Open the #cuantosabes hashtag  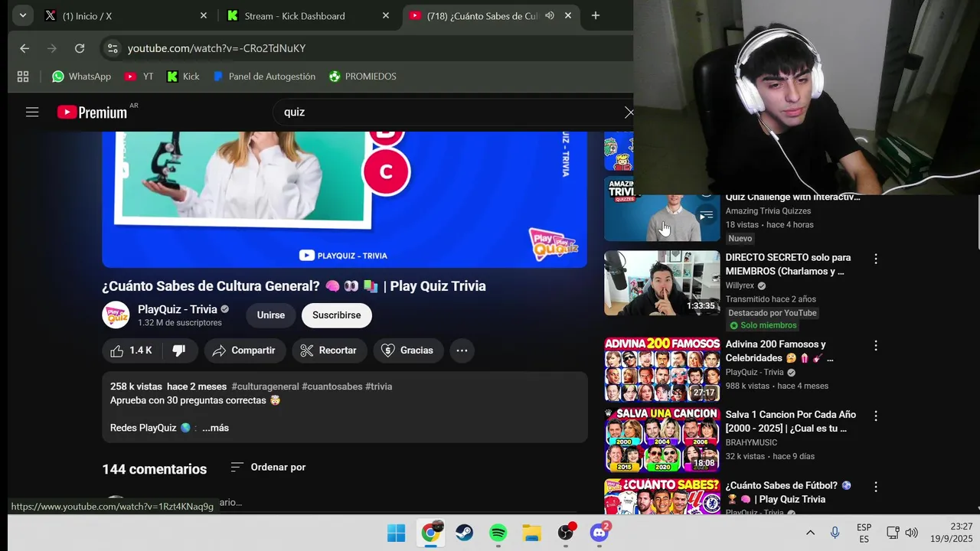(x=332, y=386)
